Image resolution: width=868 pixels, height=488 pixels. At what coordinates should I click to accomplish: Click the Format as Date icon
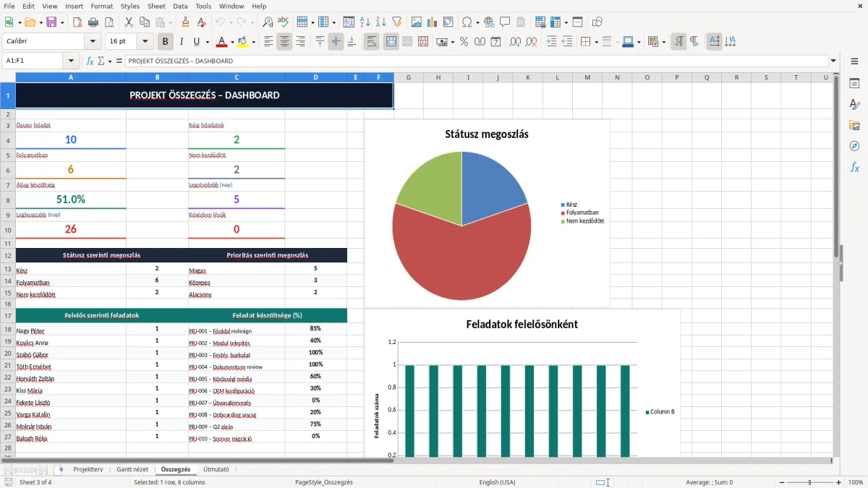495,42
